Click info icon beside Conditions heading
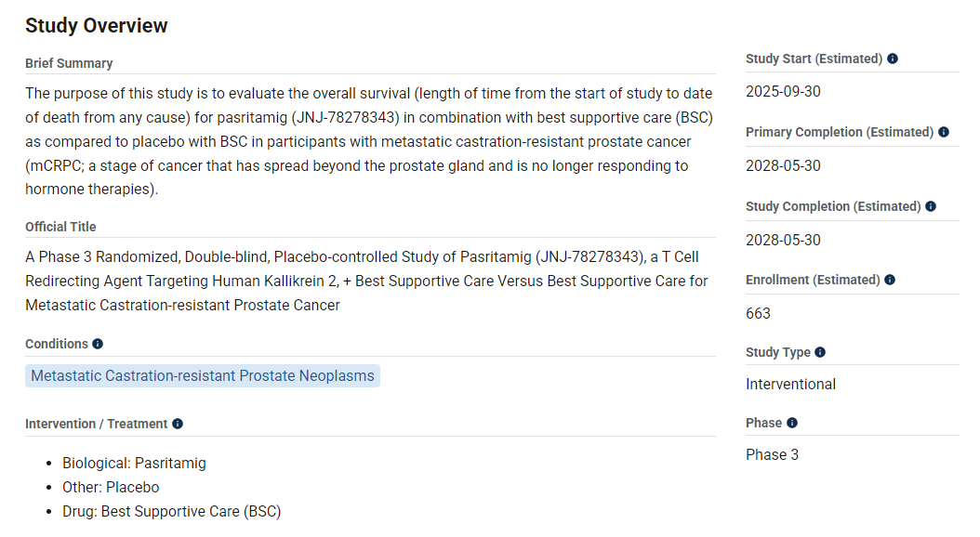980x537 pixels. coord(98,344)
